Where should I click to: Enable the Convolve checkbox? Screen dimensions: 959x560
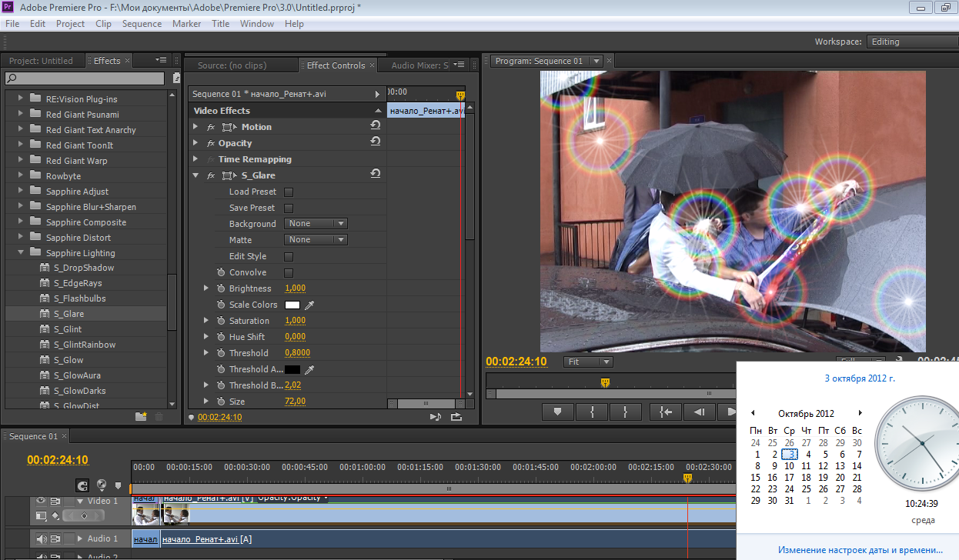click(289, 272)
